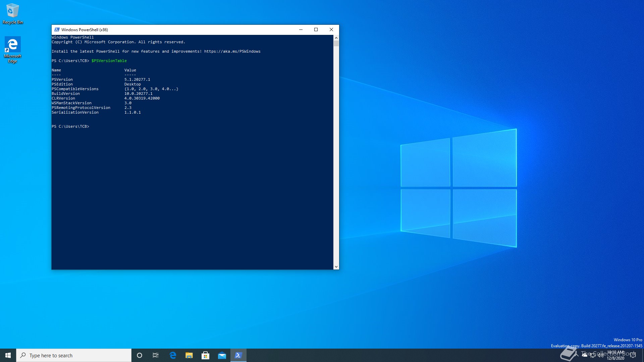Open the network tray icon
Screen dimensions: 644x362
(593, 355)
